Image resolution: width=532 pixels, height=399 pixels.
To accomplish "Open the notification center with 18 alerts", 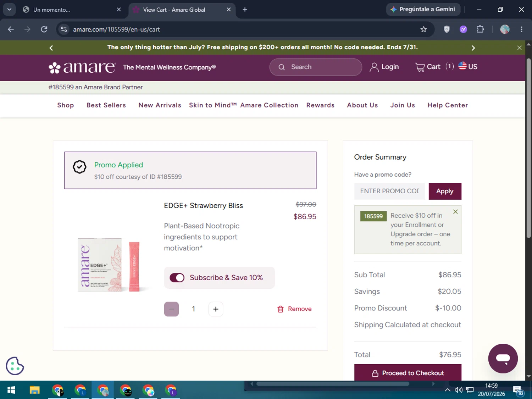I will click(519, 390).
